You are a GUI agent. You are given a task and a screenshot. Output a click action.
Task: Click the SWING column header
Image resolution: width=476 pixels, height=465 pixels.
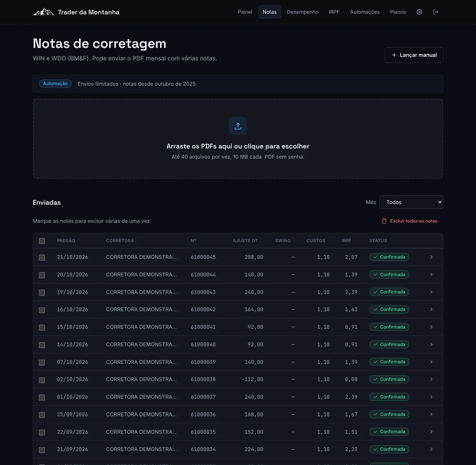[283, 241]
